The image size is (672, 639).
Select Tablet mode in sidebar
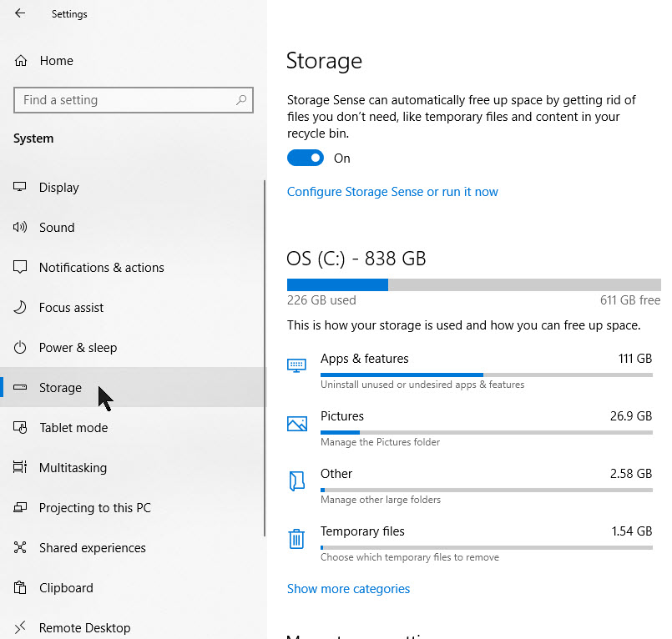pos(73,428)
